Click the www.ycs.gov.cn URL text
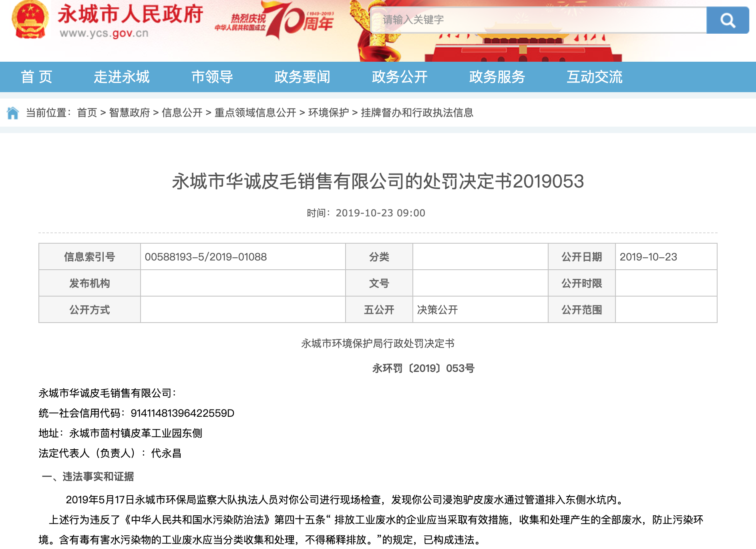The image size is (756, 549). pyautogui.click(x=104, y=33)
